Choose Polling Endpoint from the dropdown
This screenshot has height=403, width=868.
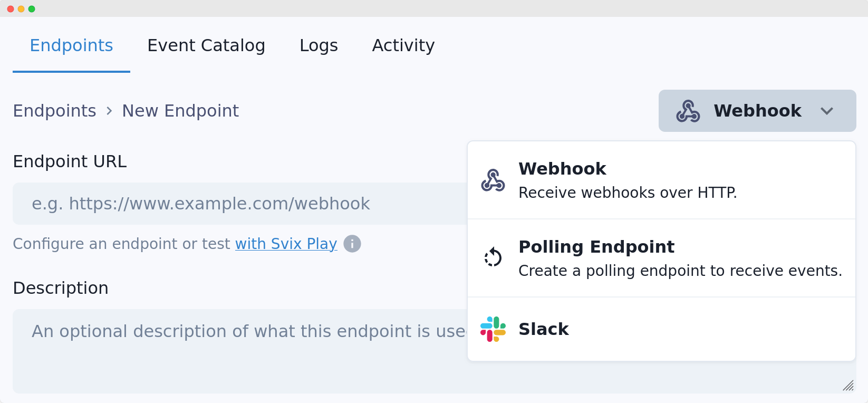pos(596,247)
